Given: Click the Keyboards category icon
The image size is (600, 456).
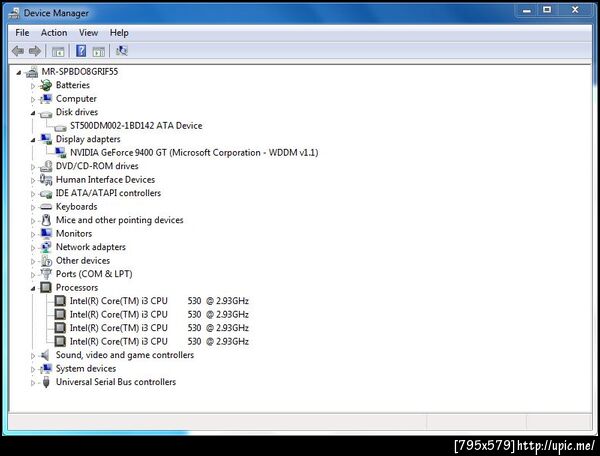Looking at the screenshot, I should pos(46,207).
